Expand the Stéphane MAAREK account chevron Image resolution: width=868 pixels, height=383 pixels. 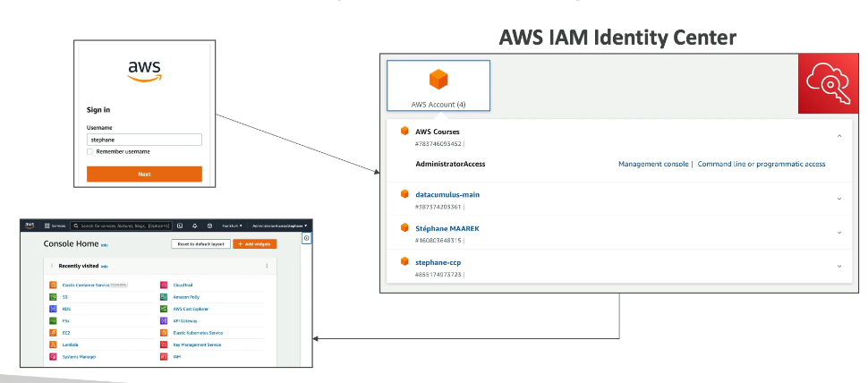[x=839, y=233]
